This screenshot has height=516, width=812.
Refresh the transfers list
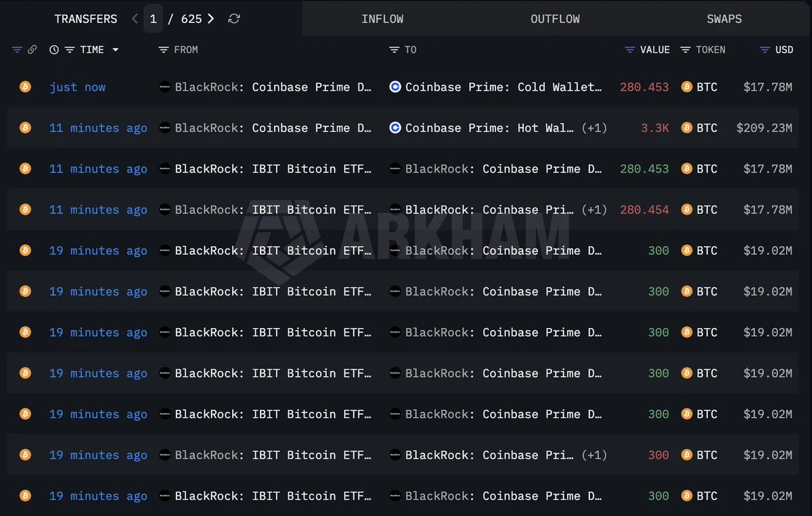pos(234,19)
